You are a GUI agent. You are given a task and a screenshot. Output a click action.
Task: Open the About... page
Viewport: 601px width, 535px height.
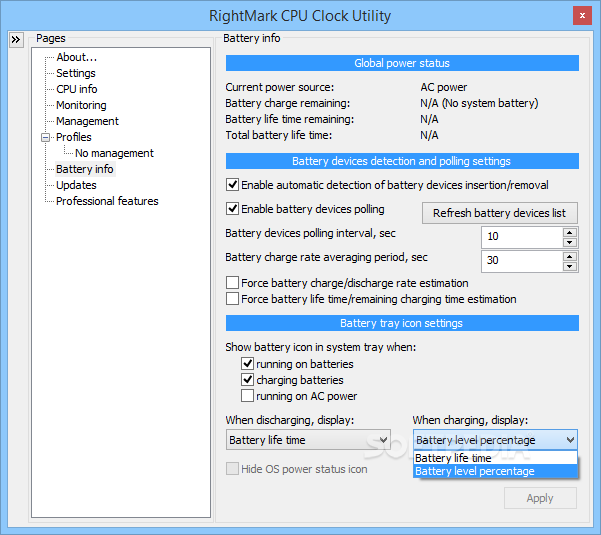coord(76,57)
